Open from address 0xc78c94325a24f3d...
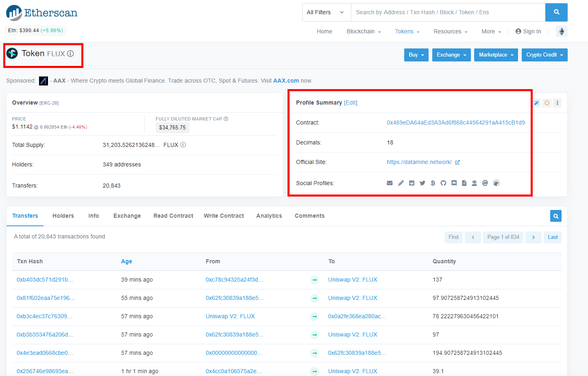This screenshot has width=588, height=376. [x=234, y=280]
